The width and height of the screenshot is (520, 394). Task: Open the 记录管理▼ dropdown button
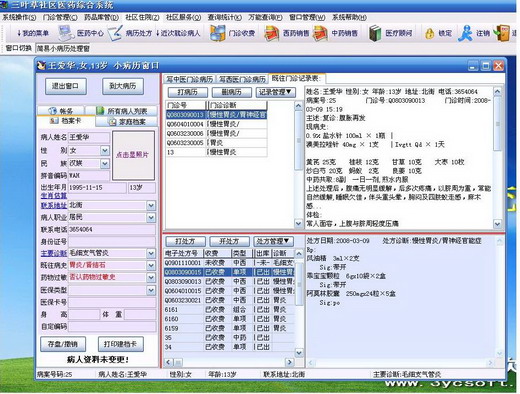(275, 92)
